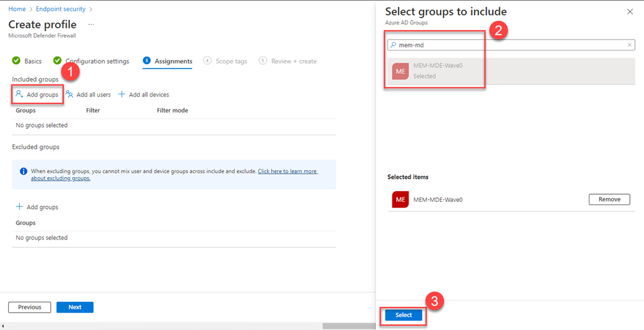Click the ME avatar under Selected items
644x330 pixels.
[x=400, y=199]
